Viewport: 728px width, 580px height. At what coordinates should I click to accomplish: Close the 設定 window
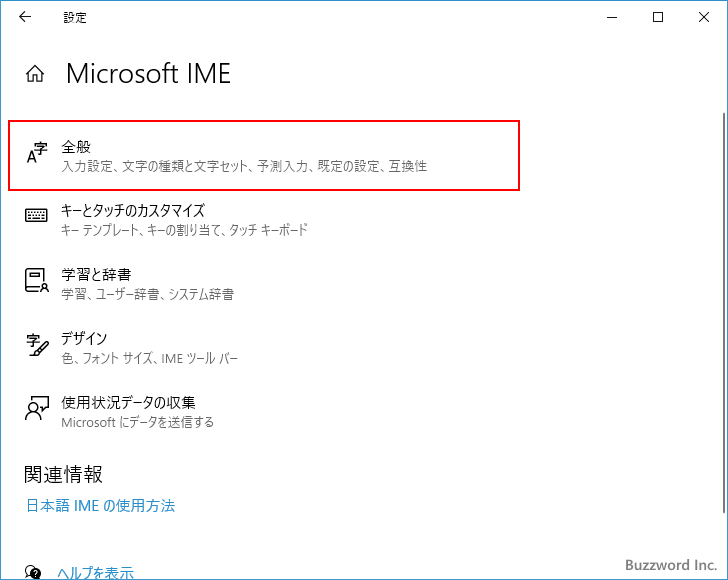coord(703,18)
